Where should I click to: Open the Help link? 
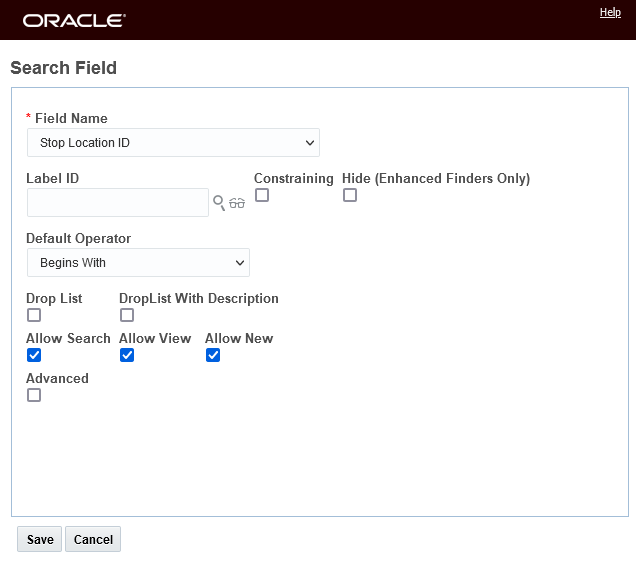pos(610,12)
